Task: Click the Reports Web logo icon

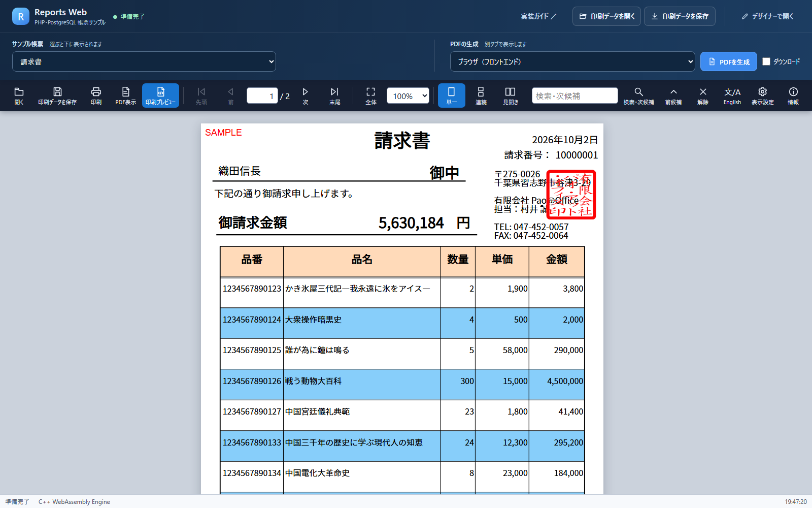Action: [21, 16]
